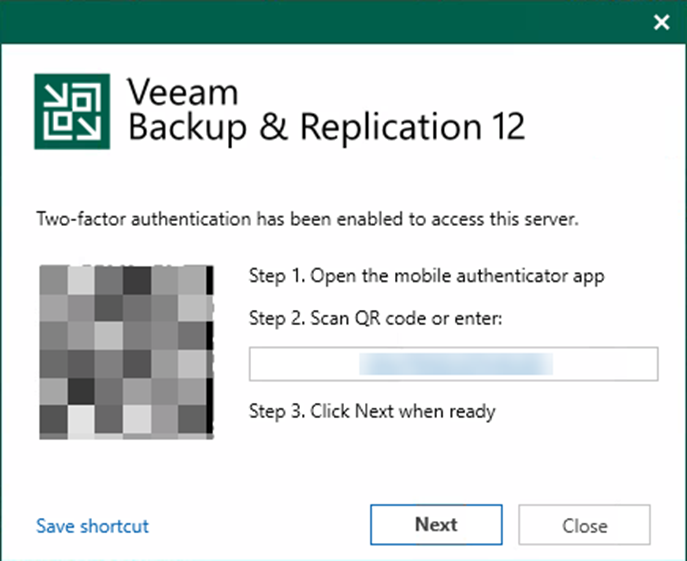The height and width of the screenshot is (561, 687).
Task: Select the blurred authentication key text
Action: [x=456, y=364]
